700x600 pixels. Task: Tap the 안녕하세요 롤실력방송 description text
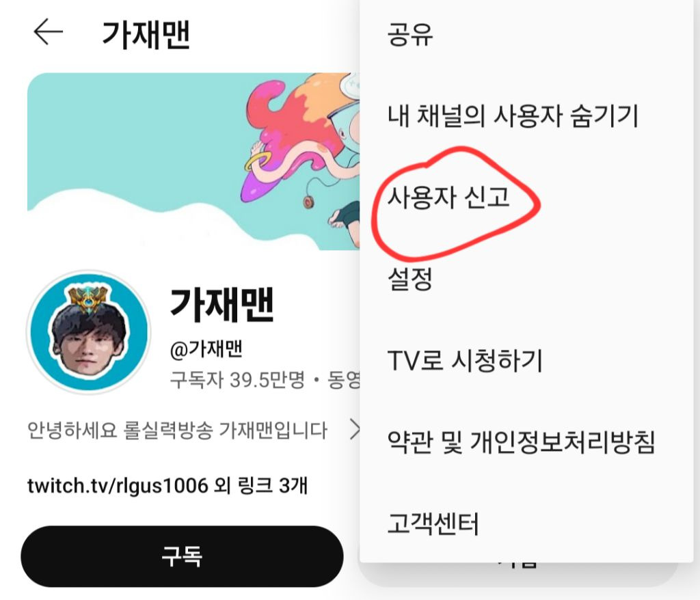[x=177, y=430]
